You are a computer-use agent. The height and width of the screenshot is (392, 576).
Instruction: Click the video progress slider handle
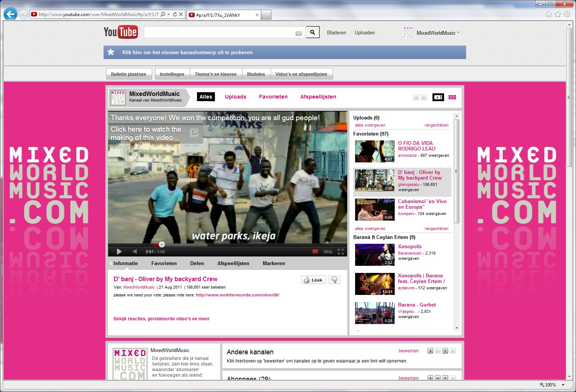[162, 245]
